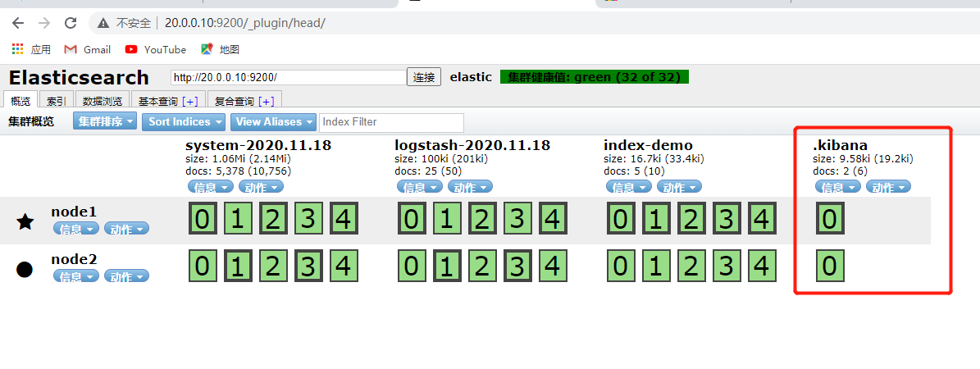Switch to the 复合查询 tab
Viewport: 980px width, 369px height.
pyautogui.click(x=235, y=101)
